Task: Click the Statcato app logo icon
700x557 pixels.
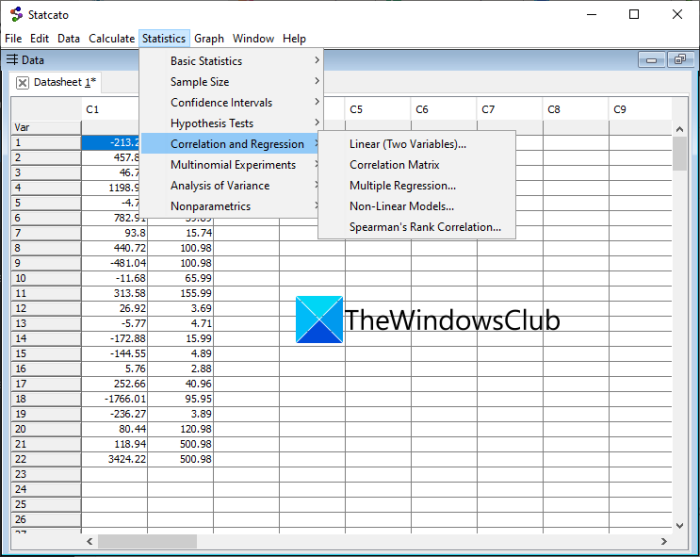Action: (17, 14)
